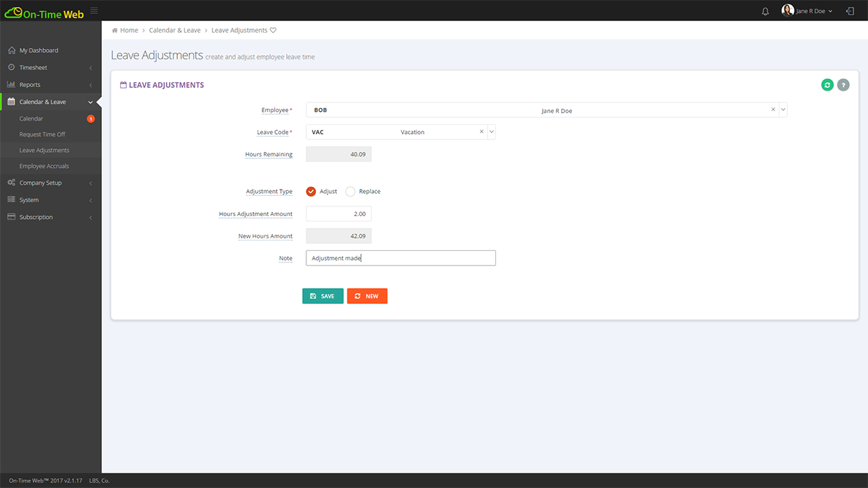The image size is (868, 488).
Task: Clear the Employee field with X icon
Action: click(x=773, y=109)
